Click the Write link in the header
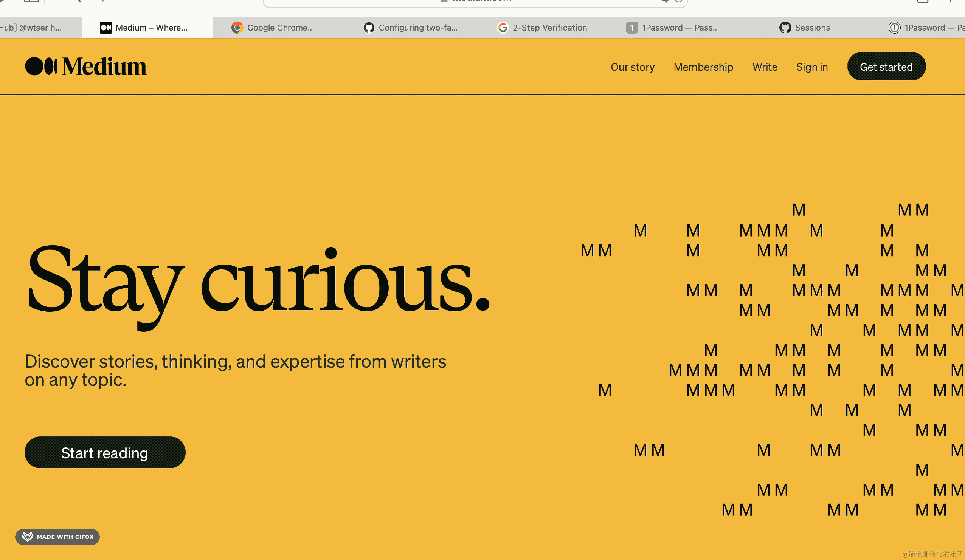Image resolution: width=965 pixels, height=560 pixels. 764,67
